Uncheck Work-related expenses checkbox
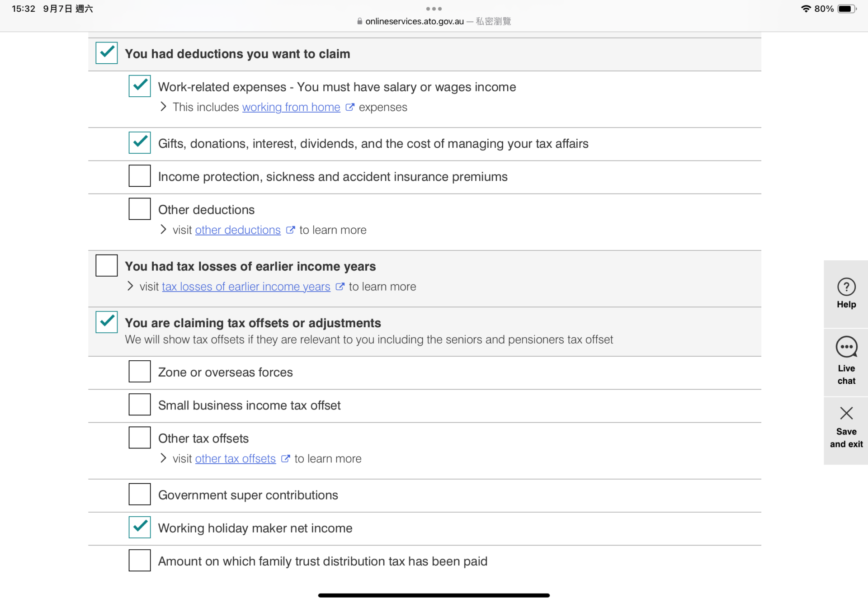Viewport: 868px width, 603px height. tap(140, 86)
